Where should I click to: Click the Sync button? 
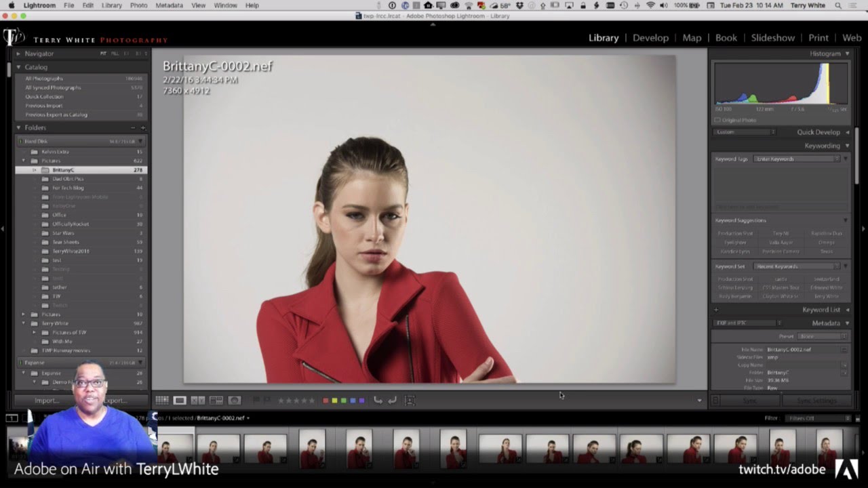pyautogui.click(x=749, y=401)
